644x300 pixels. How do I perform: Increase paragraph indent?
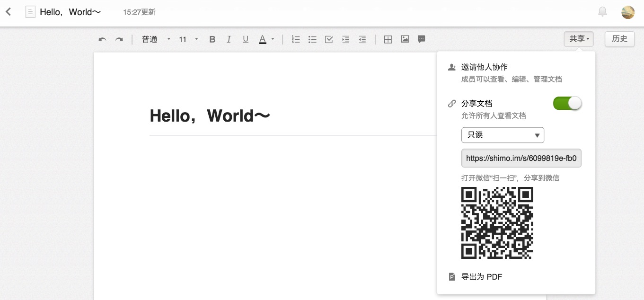(x=345, y=40)
